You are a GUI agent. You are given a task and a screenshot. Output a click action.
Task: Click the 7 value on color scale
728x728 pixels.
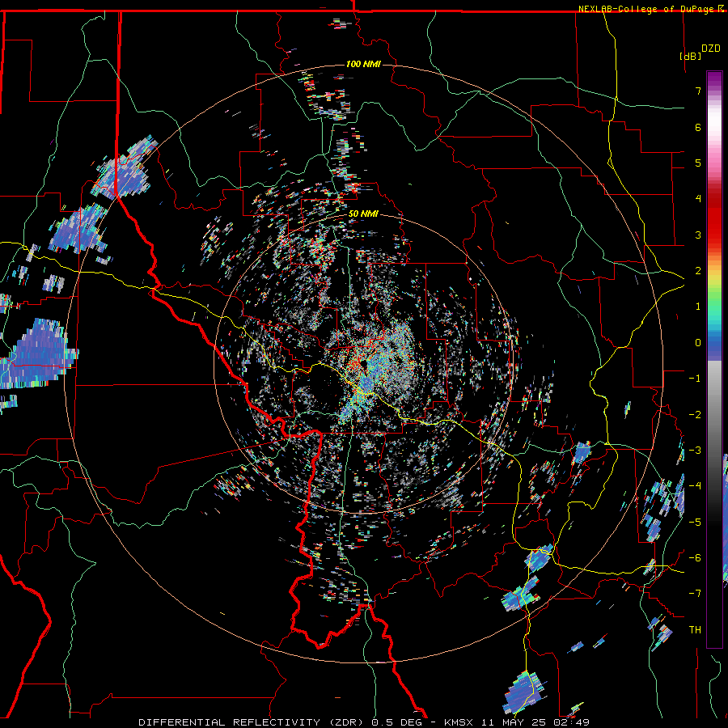[698, 91]
